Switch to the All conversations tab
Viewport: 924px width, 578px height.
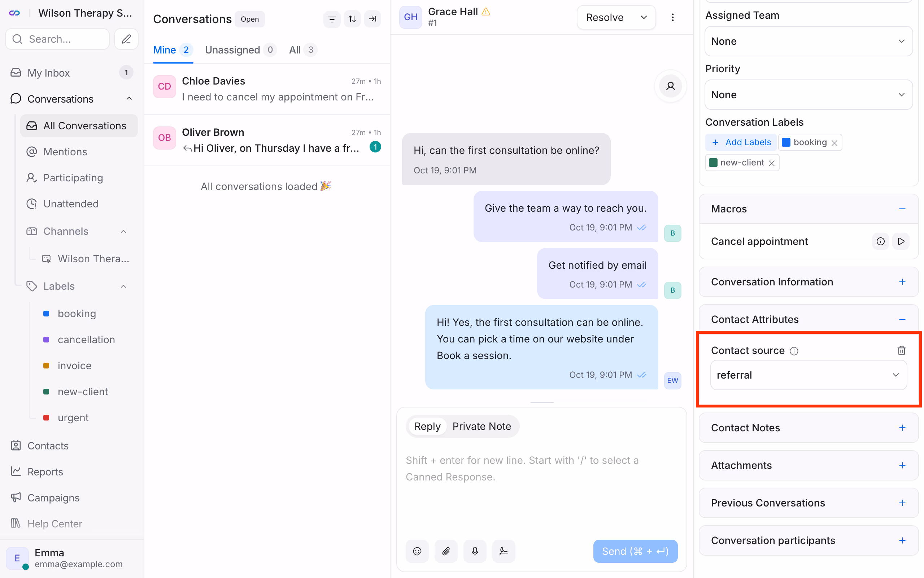[x=303, y=50]
